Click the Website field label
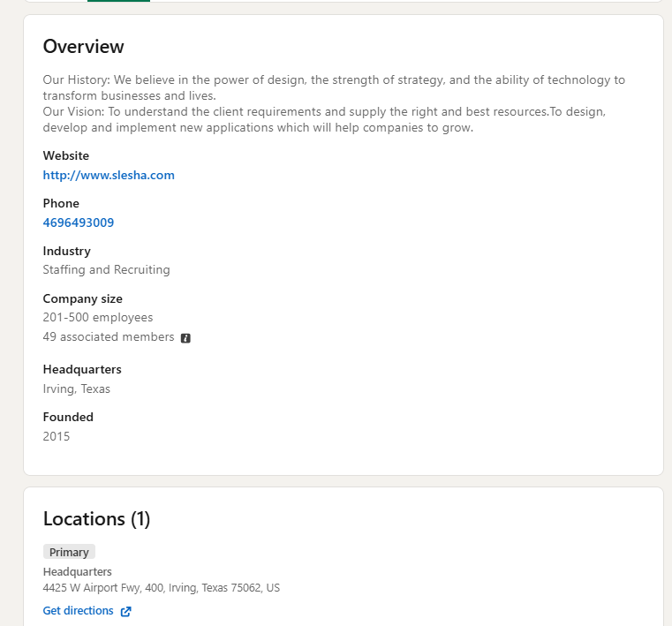 (66, 156)
